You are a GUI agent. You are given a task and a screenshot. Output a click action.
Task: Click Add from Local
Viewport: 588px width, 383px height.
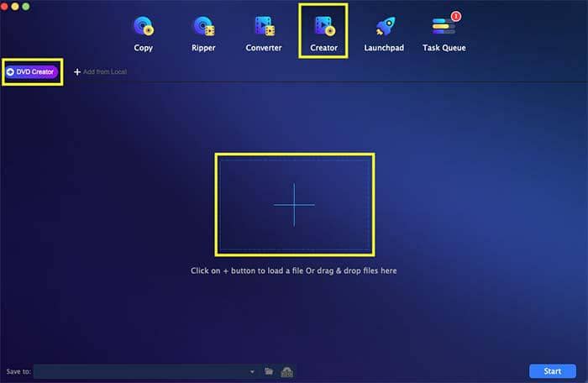pos(101,71)
